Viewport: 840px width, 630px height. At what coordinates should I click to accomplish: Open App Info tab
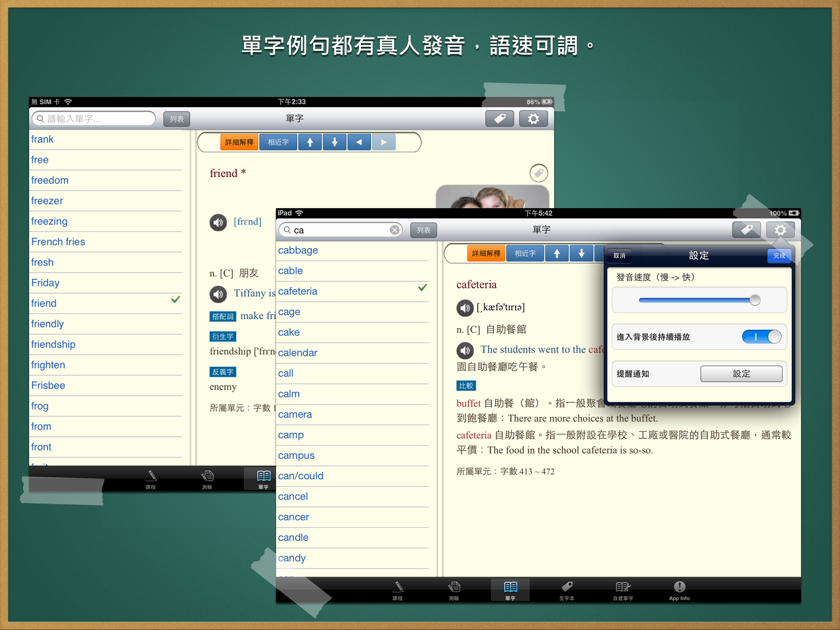pyautogui.click(x=679, y=590)
